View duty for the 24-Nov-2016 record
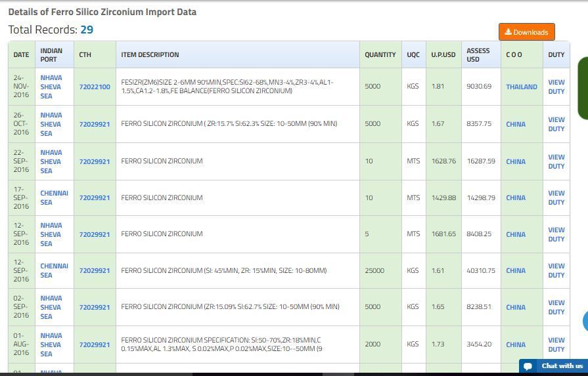 coord(556,87)
